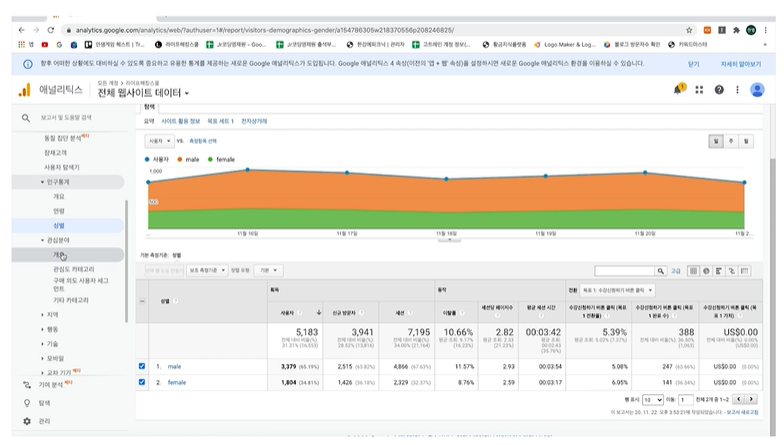Click the 닫기 link in the banner
This screenshot has width=784, height=445.
(x=694, y=64)
